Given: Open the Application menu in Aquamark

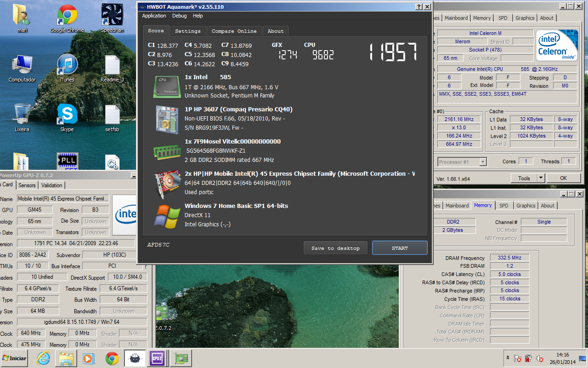Looking at the screenshot, I should pyautogui.click(x=154, y=16).
